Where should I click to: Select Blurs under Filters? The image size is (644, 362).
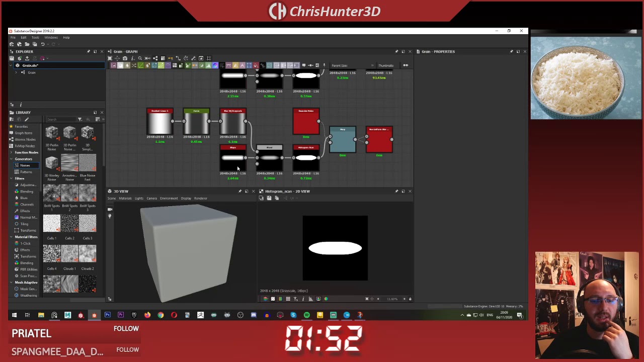coord(24,198)
